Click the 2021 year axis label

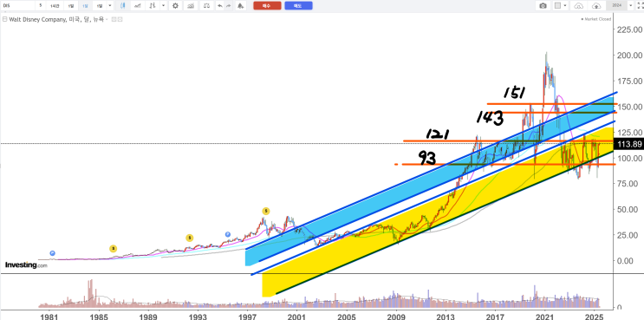pyautogui.click(x=544, y=317)
